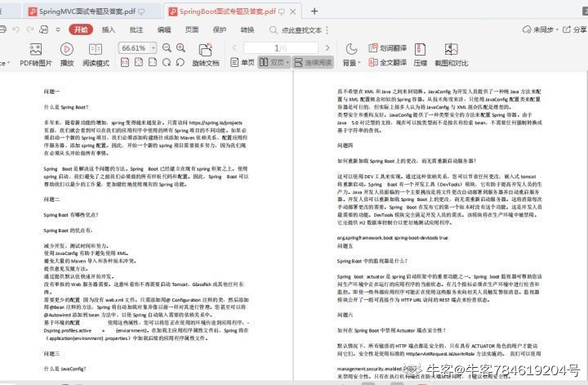Click the monitor icon on SpringMVC tab

[x=141, y=12]
